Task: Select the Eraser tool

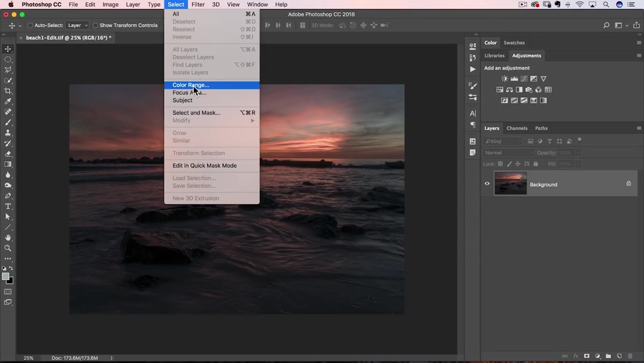Action: [8, 154]
